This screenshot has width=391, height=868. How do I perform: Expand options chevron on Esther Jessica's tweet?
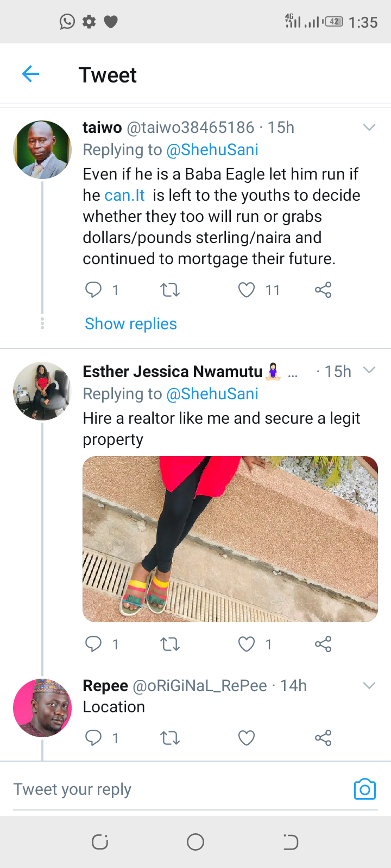[x=369, y=371]
